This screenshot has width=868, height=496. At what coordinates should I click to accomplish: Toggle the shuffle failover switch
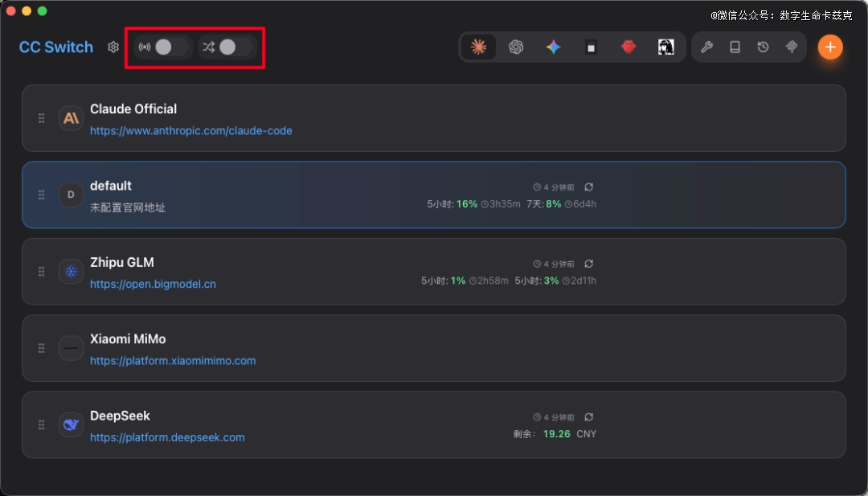[x=228, y=47]
